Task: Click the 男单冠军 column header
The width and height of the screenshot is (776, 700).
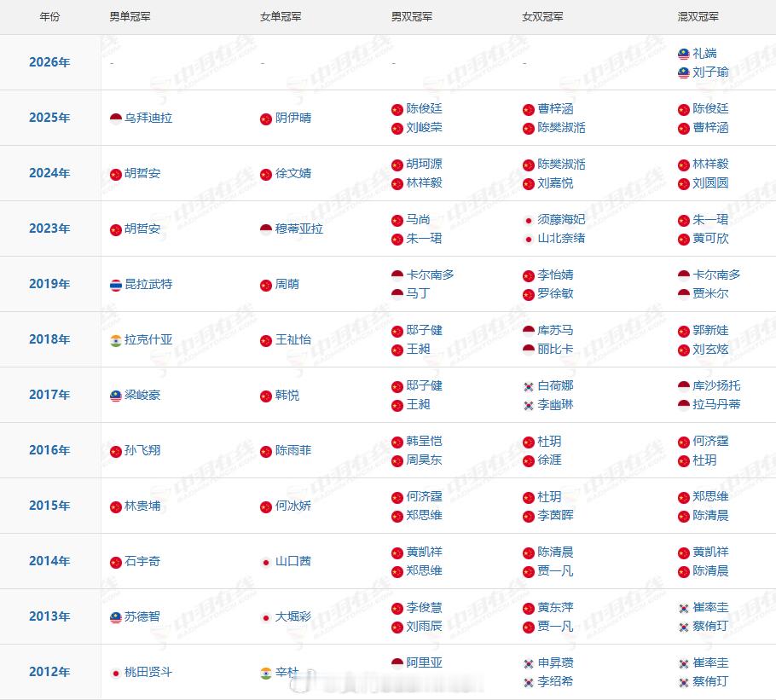Action: click(130, 17)
